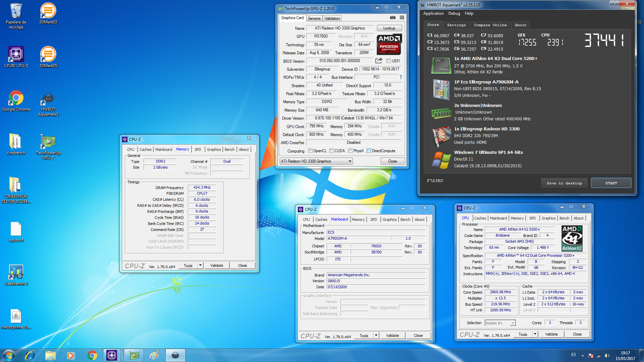The height and width of the screenshot is (362, 644).
Task: Launch Internet Explorer from the taskbar
Action: pyautogui.click(x=30, y=355)
